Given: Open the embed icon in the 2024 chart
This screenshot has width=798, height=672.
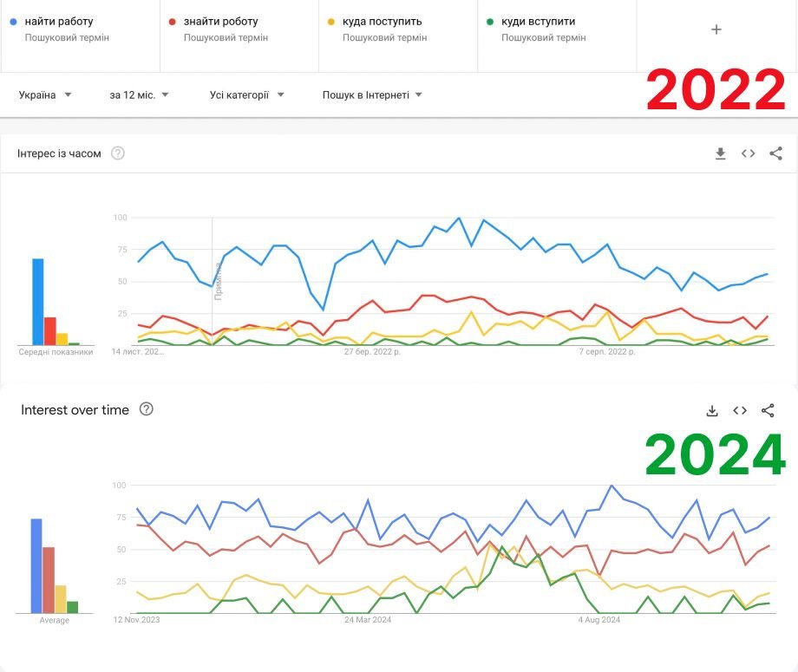Looking at the screenshot, I should (x=740, y=410).
